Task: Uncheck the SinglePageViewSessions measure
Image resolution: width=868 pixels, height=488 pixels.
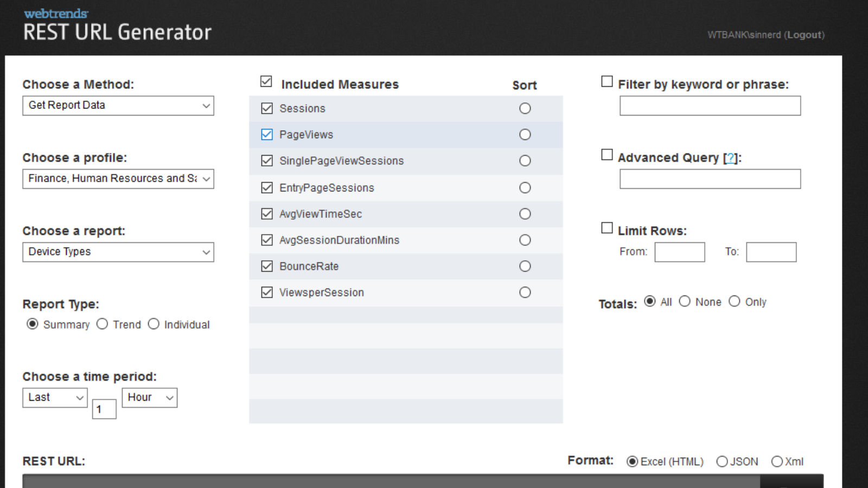Action: point(267,160)
